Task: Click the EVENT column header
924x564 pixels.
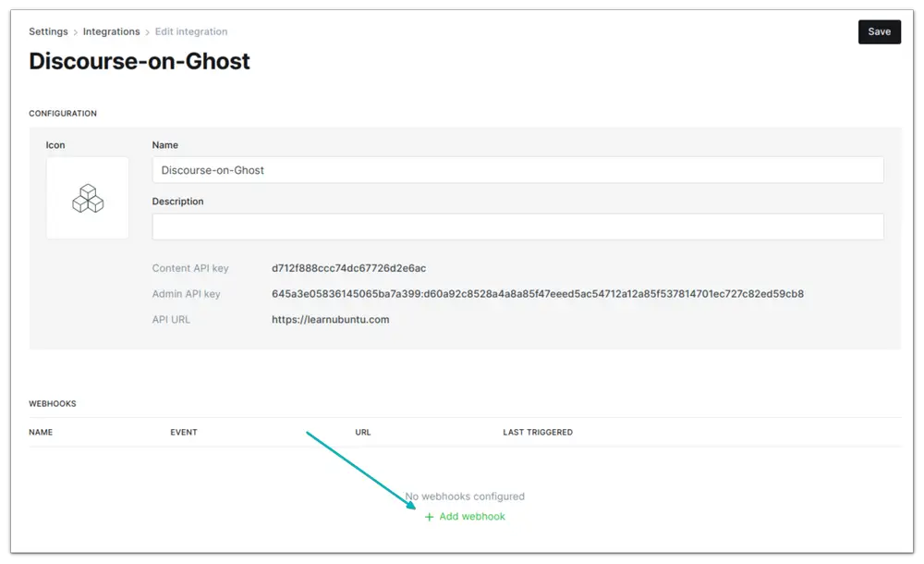Action: pos(184,432)
